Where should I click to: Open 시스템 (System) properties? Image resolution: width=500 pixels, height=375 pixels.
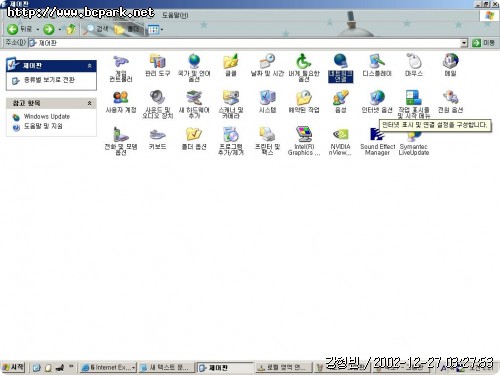coord(267,102)
